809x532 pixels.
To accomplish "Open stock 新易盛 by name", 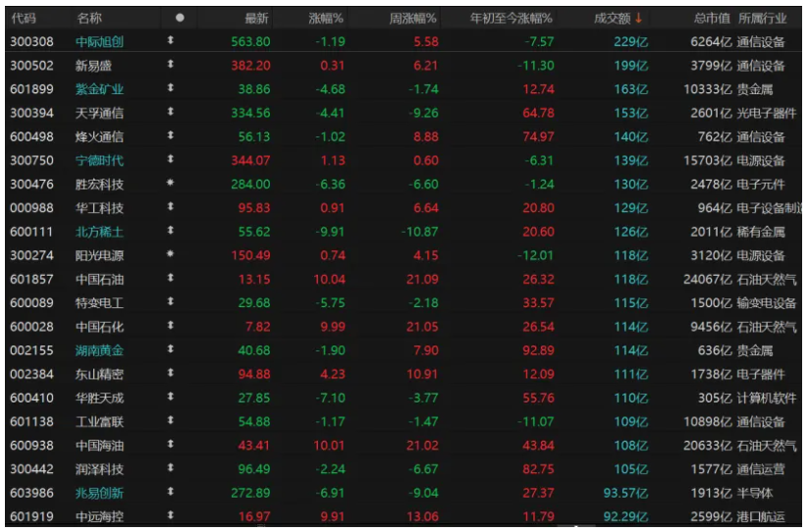I will coord(93,66).
